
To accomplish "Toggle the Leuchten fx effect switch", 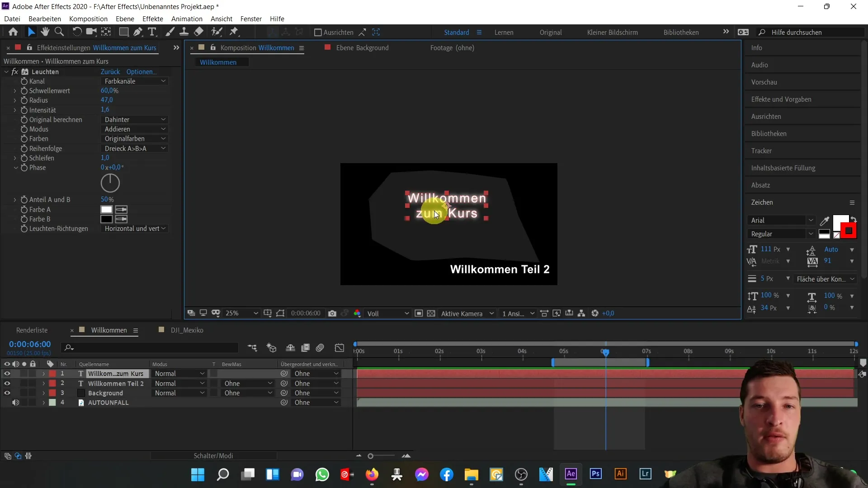I will click(15, 72).
